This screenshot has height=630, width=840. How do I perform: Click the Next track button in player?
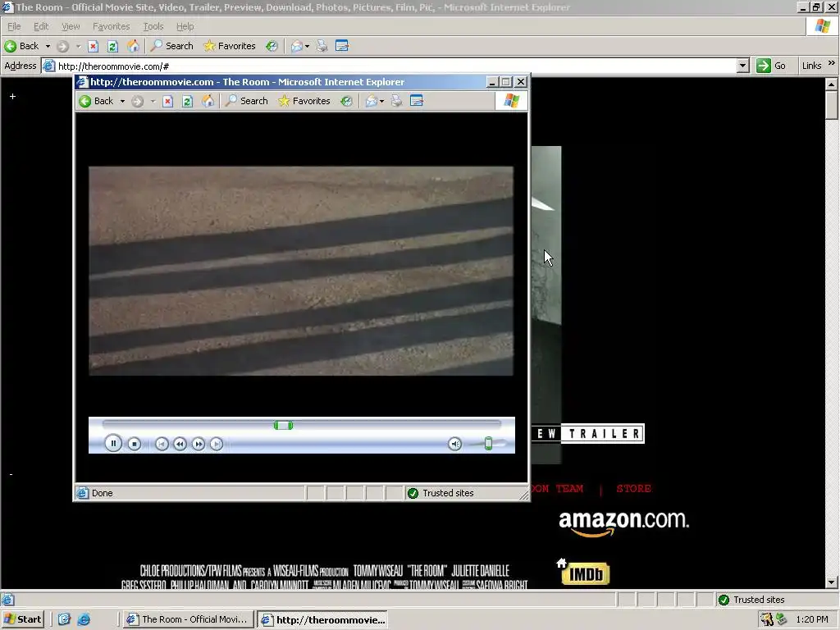point(217,444)
